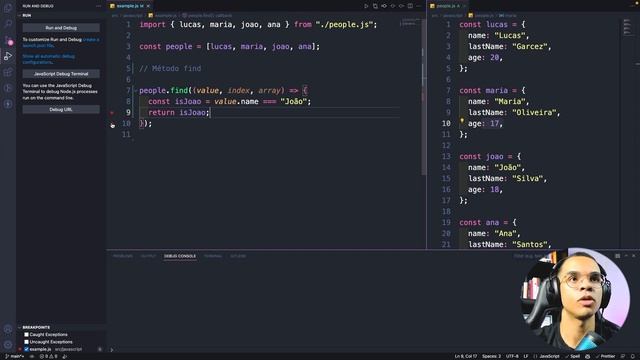Enable the Uncaught Exceptions checkbox
The image size is (640, 360).
pyautogui.click(x=27, y=342)
